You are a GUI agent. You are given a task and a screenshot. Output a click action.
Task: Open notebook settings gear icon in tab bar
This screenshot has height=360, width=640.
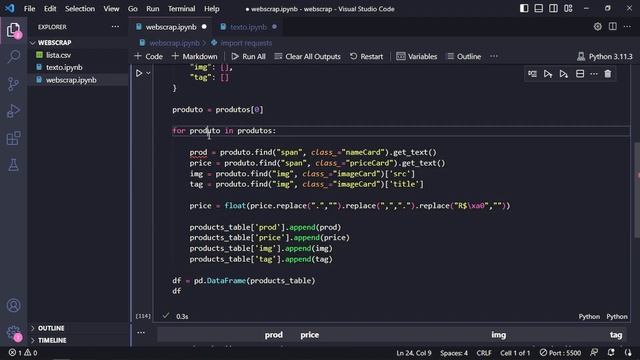pyautogui.click(x=598, y=27)
